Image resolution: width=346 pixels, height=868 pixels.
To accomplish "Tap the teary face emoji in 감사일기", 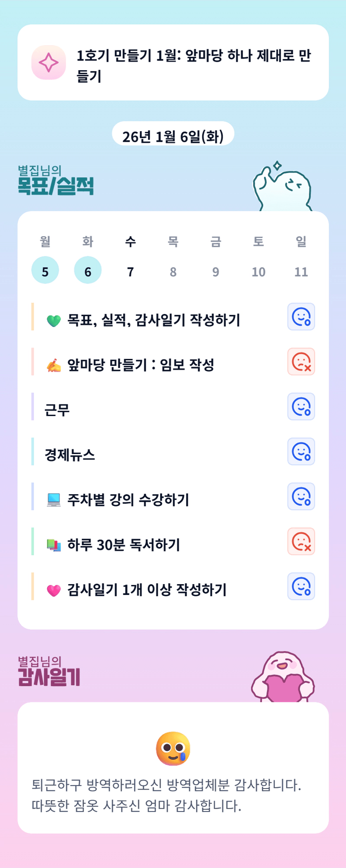I will point(173,748).
